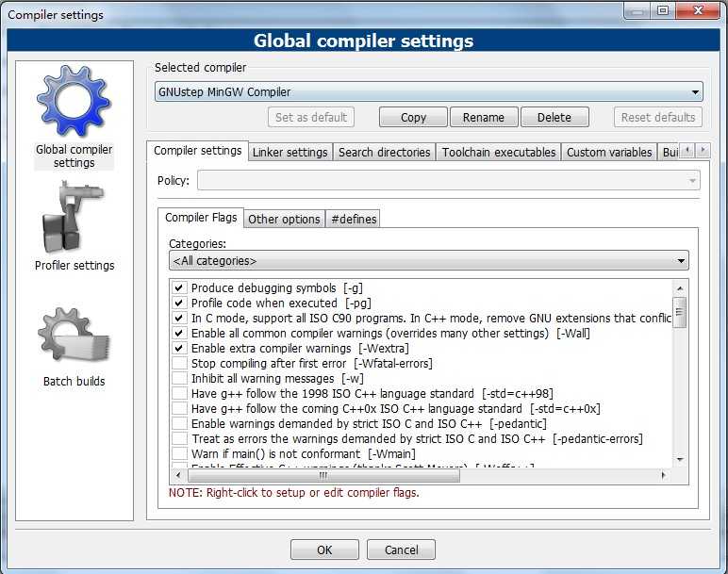Switch to Linker settings tab
Viewport: 728px width, 574px height.
[x=290, y=152]
